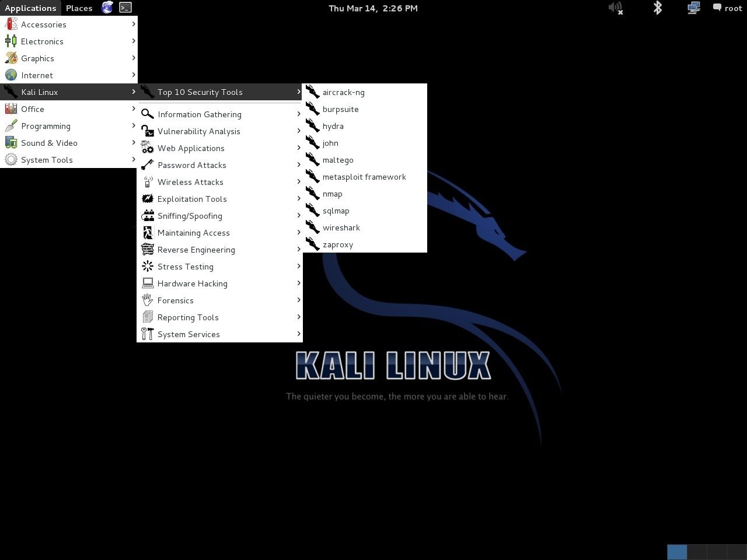Switch to the second workspace
The width and height of the screenshot is (747, 560).
click(x=697, y=552)
